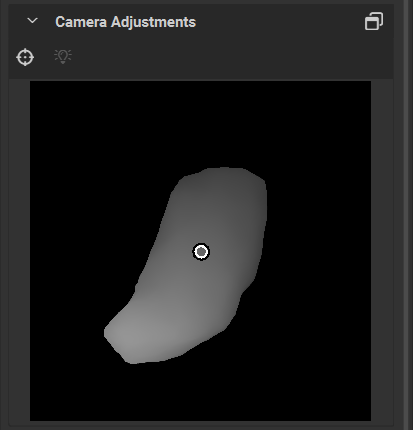413x430 pixels.
Task: Click the dark gutter left of preview
Action: tap(19, 250)
